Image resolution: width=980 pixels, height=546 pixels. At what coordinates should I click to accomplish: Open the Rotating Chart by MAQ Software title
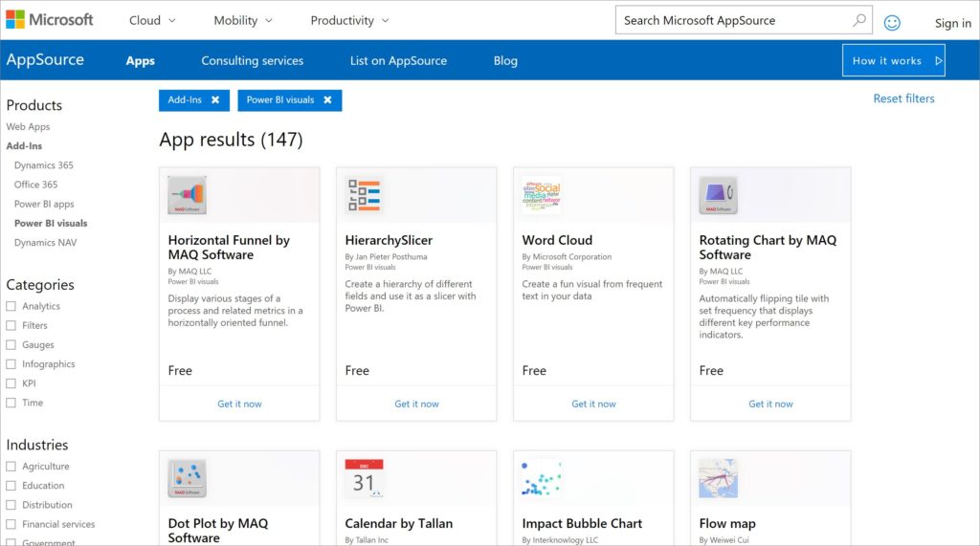click(x=768, y=248)
